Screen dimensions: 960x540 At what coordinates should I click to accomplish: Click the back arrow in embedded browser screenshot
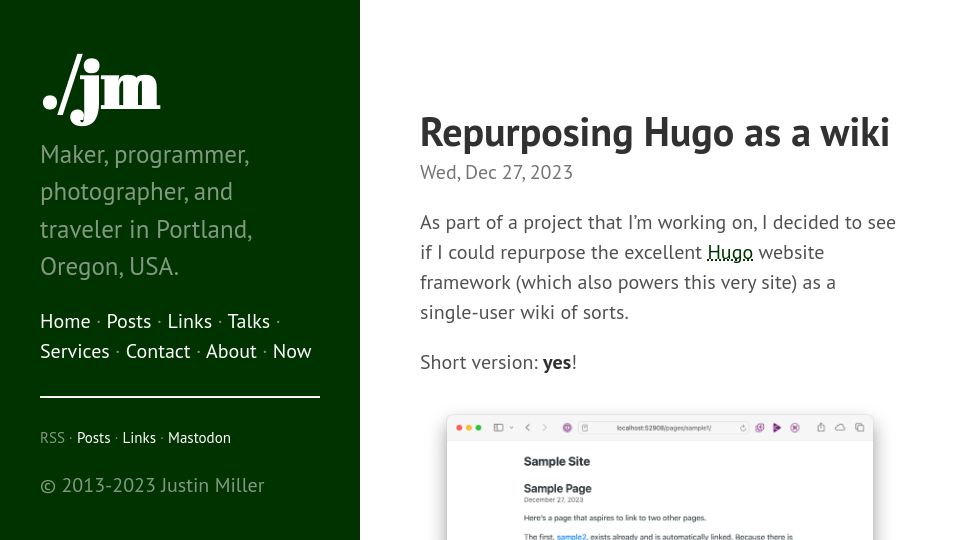click(528, 427)
